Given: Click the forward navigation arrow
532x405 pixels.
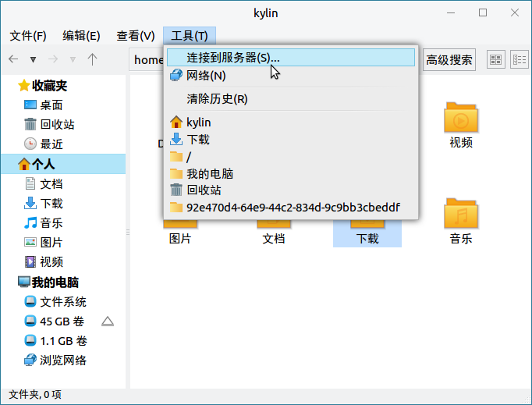Looking at the screenshot, I should tap(53, 59).
